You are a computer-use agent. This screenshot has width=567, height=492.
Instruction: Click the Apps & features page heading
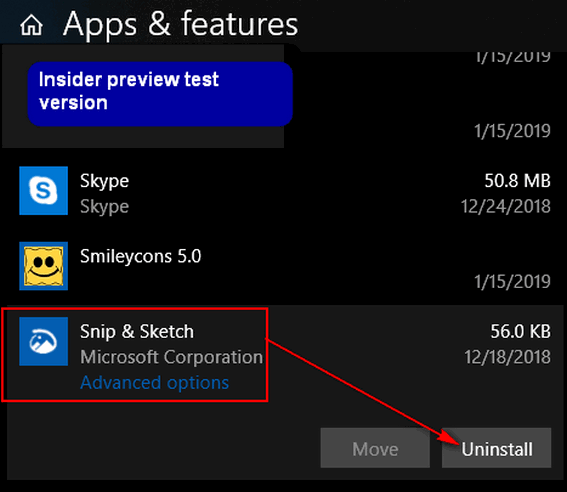tap(180, 24)
